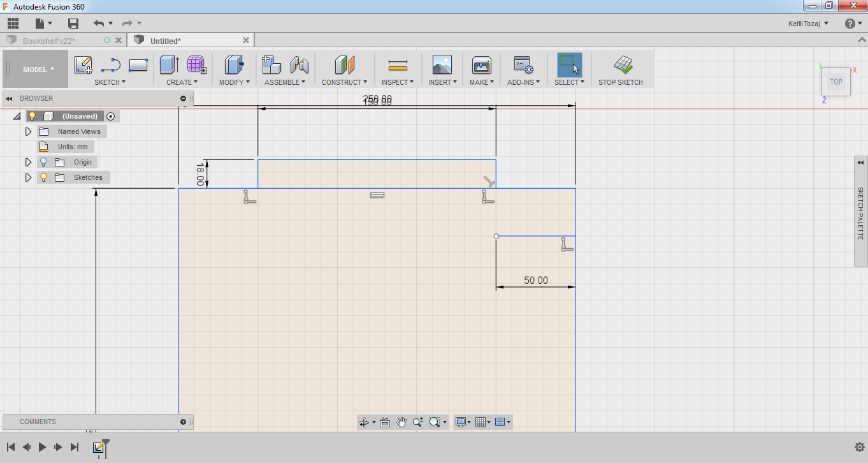
Task: Switch to the Bookshelf v22 tab
Action: [49, 41]
